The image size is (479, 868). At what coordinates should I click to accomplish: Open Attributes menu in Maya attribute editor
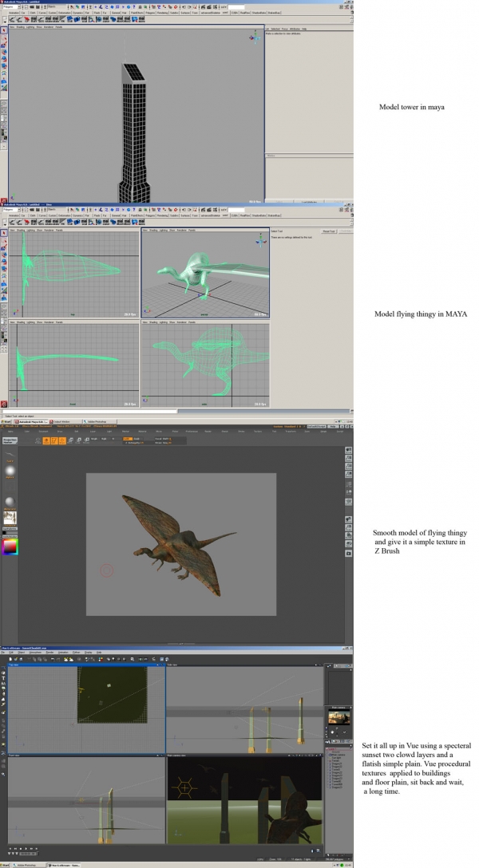click(294, 28)
